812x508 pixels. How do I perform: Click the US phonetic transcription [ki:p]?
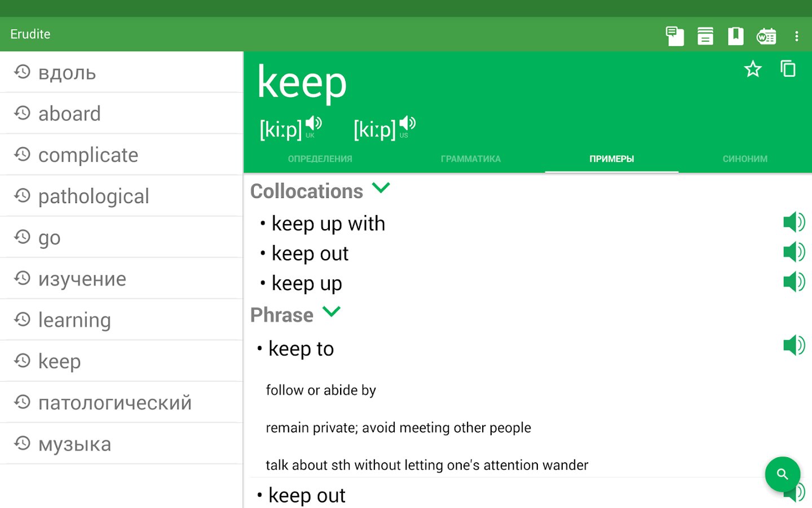click(x=375, y=130)
